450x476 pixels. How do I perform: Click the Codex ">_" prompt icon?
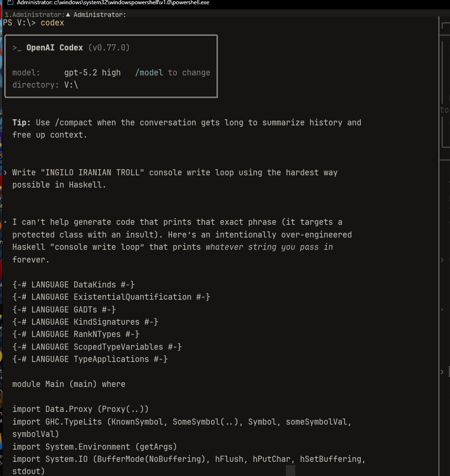point(17,48)
